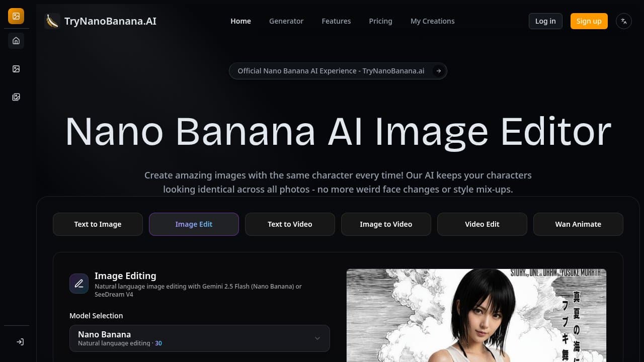Click the TryNanoBanana.AI brand name
Viewport: 644px width, 362px height.
pyautogui.click(x=110, y=21)
